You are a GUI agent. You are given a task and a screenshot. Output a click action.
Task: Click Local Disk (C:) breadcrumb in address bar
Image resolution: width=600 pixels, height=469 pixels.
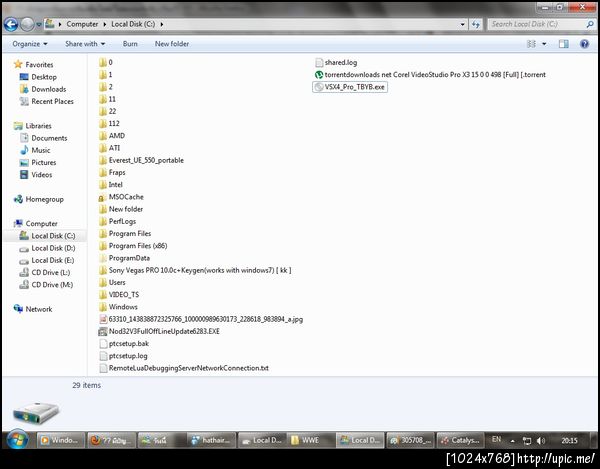pos(133,24)
